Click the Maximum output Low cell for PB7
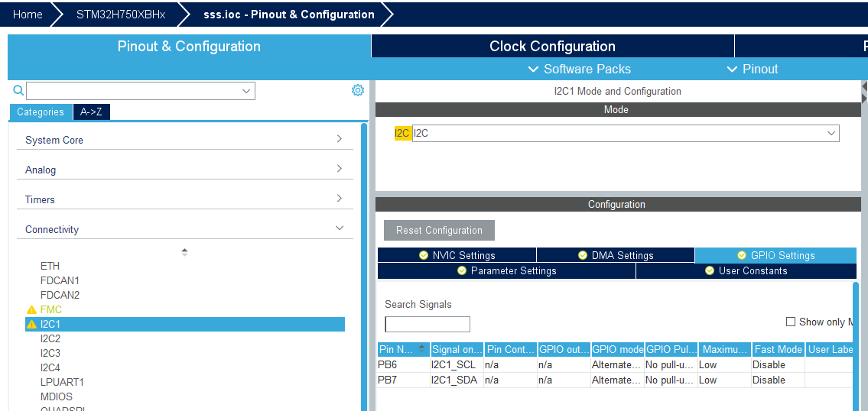The height and width of the screenshot is (411, 868). coord(725,380)
